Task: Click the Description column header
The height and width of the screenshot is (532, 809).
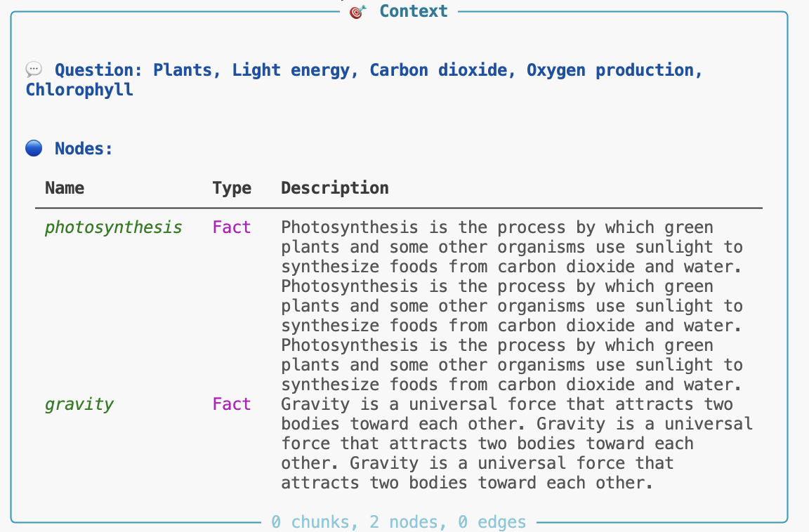Action: click(x=335, y=188)
